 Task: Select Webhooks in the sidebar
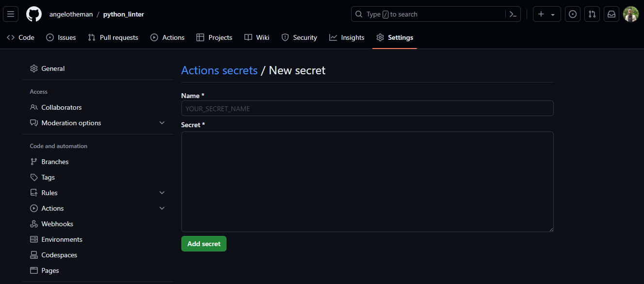[57, 223]
